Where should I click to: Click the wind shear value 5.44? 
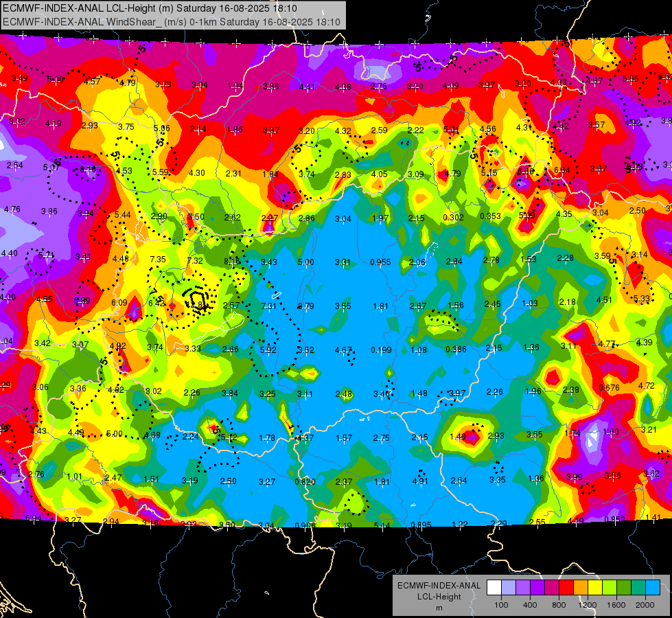coord(123,215)
